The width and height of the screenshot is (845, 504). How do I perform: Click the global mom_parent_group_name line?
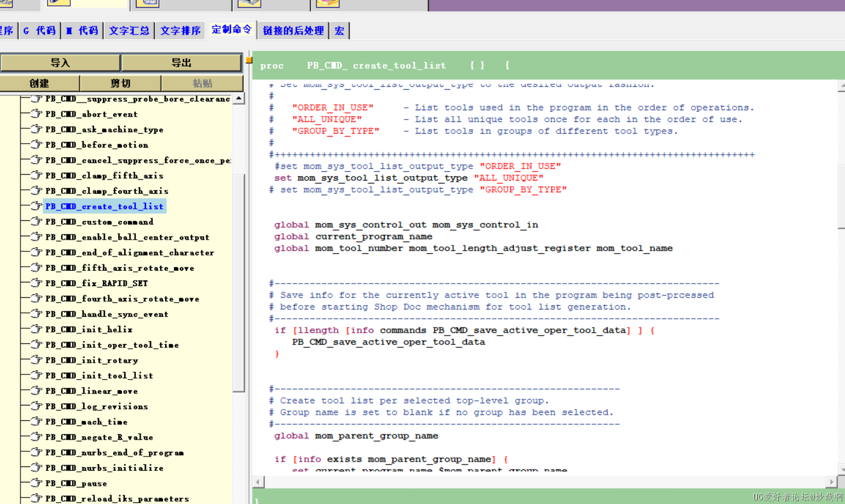(356, 435)
